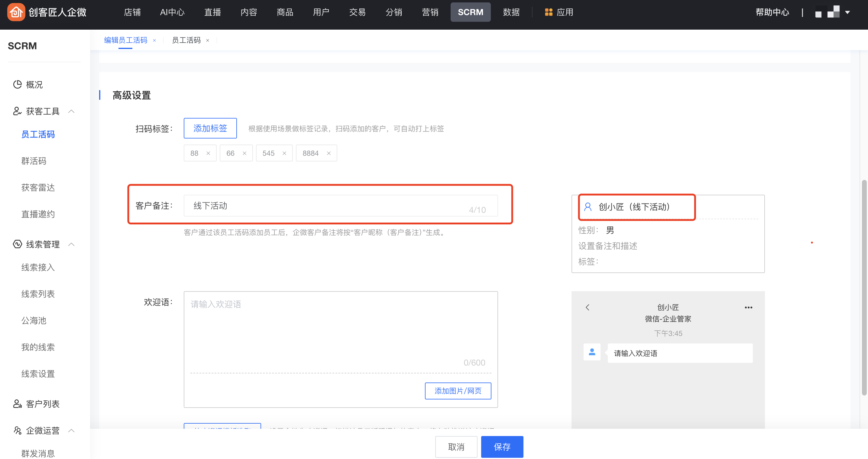Open the 直播 top menu
This screenshot has height=459, width=868.
[213, 12]
